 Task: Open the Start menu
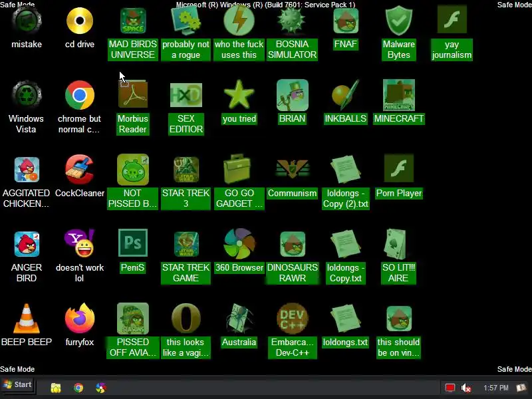pyautogui.click(x=18, y=385)
